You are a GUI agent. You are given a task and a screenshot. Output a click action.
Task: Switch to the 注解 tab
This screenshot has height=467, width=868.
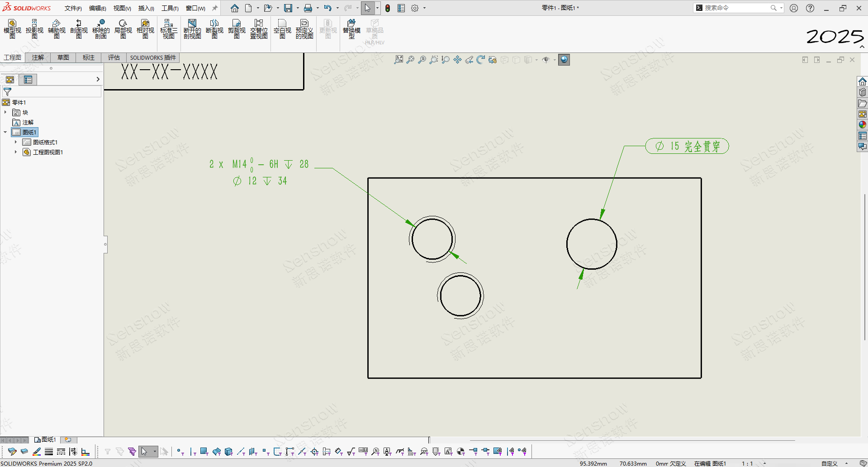(x=38, y=57)
